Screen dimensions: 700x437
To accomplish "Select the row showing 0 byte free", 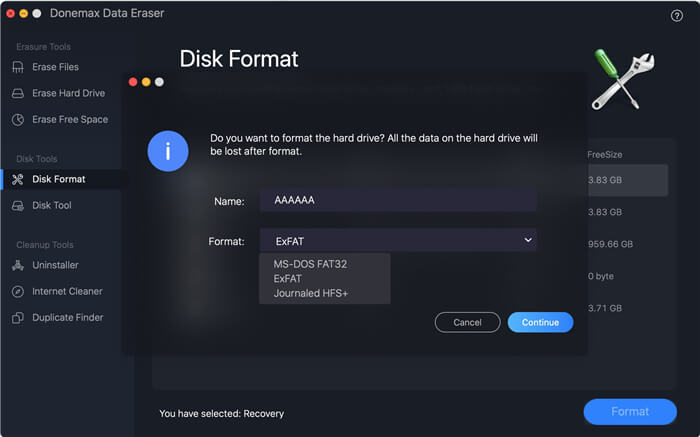I will tap(600, 276).
